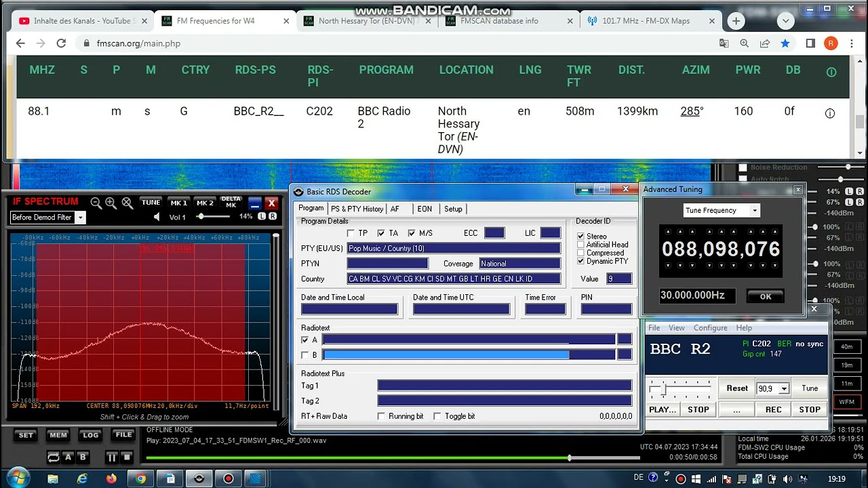Image resolution: width=868 pixels, height=488 pixels.
Task: Stop the WAV file playback
Action: (x=126, y=457)
